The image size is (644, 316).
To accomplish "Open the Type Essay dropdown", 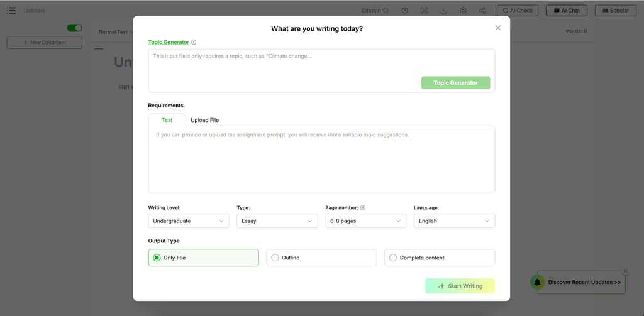I will click(277, 221).
